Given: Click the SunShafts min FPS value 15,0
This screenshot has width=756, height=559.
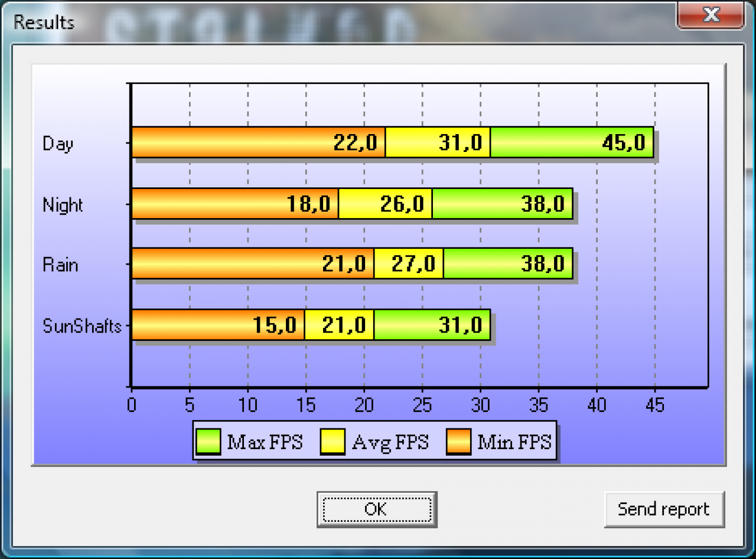Looking at the screenshot, I should [275, 325].
